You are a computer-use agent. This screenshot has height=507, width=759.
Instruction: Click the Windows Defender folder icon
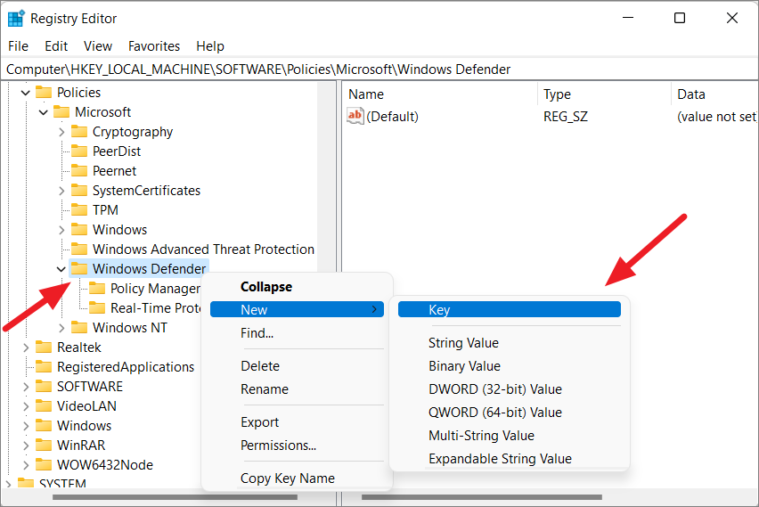point(79,268)
